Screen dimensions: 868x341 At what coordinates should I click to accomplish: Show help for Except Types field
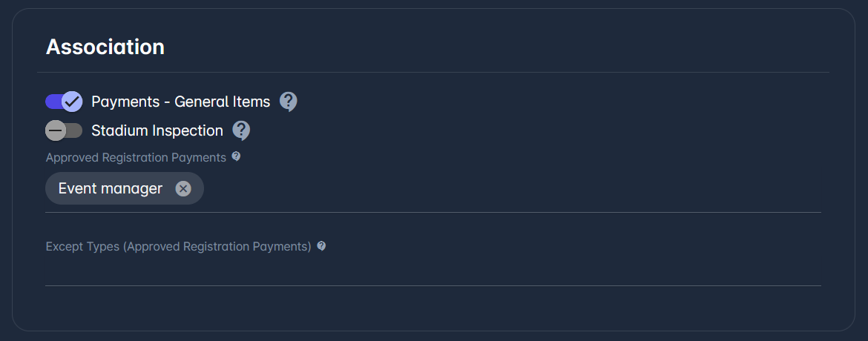point(321,246)
